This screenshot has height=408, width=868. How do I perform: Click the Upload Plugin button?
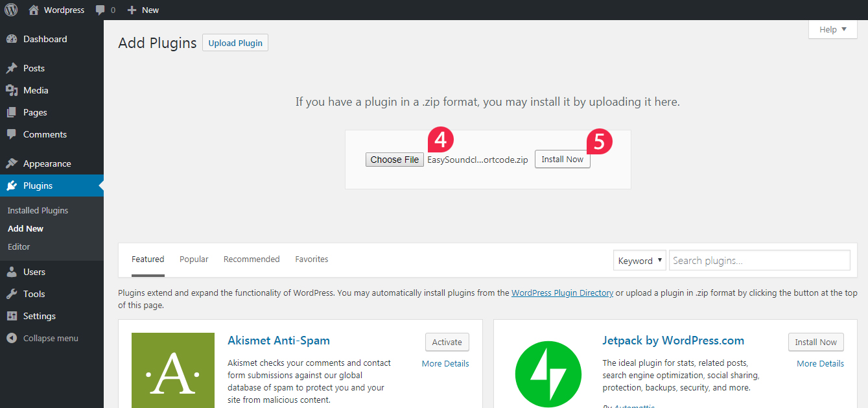[235, 43]
